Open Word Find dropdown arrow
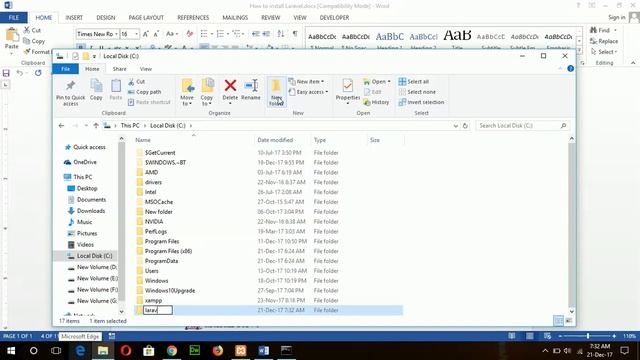Viewport: 640px width, 360px height. (615, 30)
